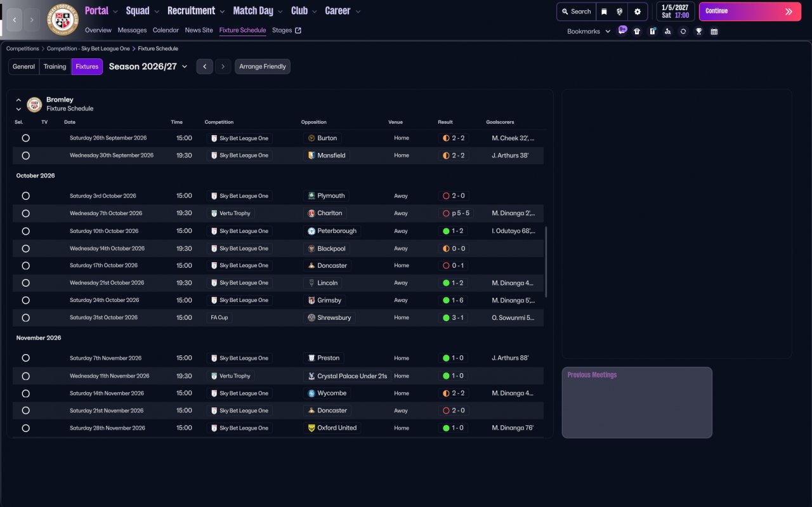Viewport: 812px width, 507px height.
Task: Switch to the Overview tab
Action: point(98,30)
